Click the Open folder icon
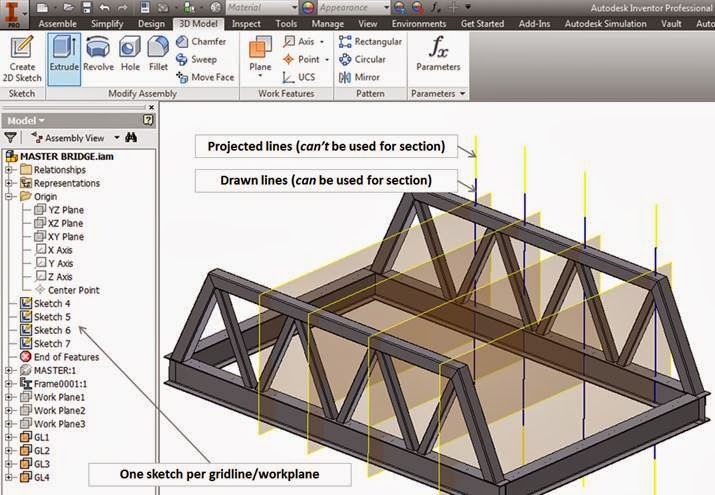This screenshot has width=715, height=495. [69, 7]
